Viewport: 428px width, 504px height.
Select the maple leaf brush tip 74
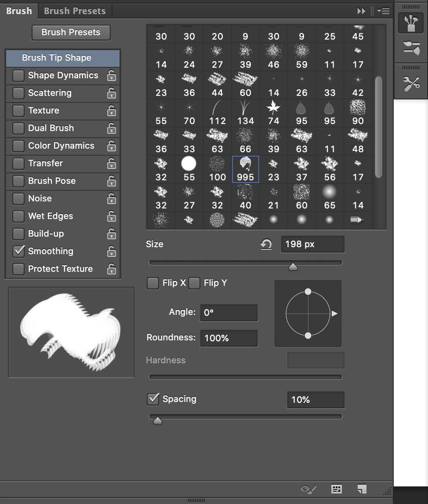coord(274,113)
